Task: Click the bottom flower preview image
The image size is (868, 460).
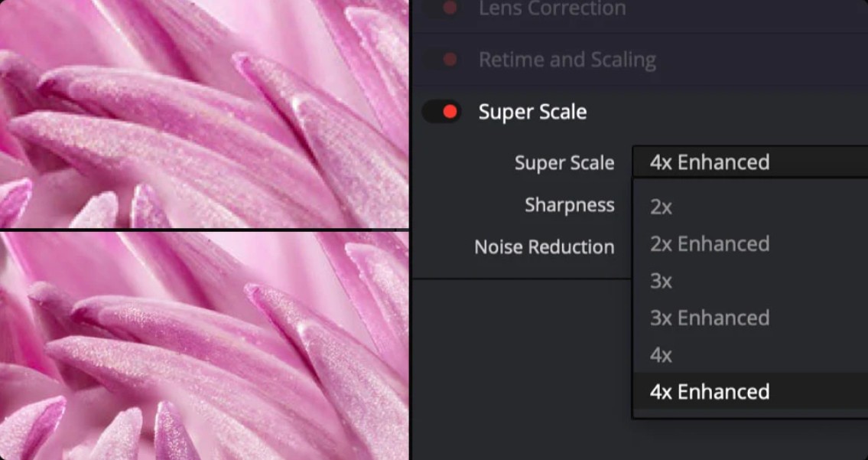Action: coord(204,346)
